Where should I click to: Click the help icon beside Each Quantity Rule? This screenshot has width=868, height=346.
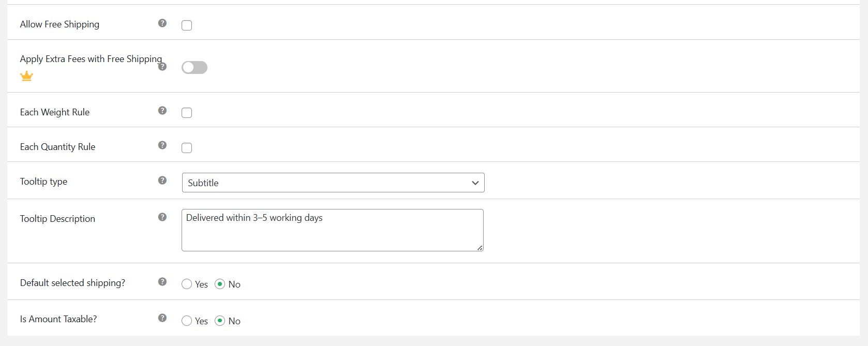[x=162, y=145]
